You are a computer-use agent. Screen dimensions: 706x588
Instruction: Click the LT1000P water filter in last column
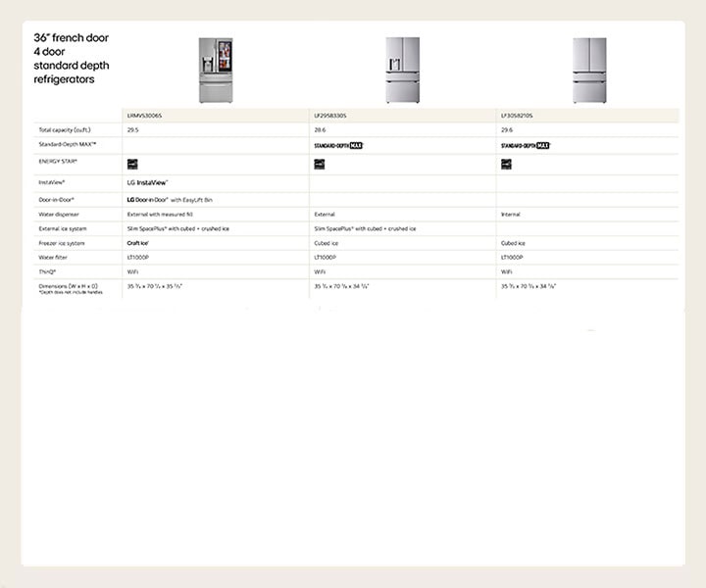coord(512,258)
